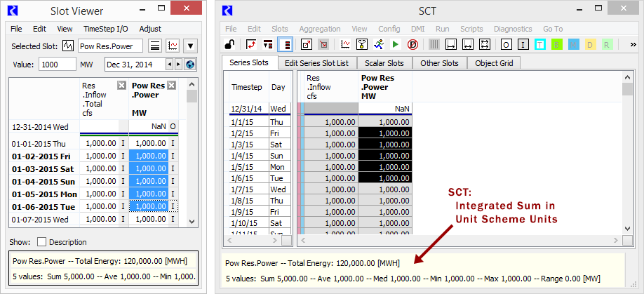
Task: Click the next date arrow in Slot Viewer
Action: click(178, 65)
